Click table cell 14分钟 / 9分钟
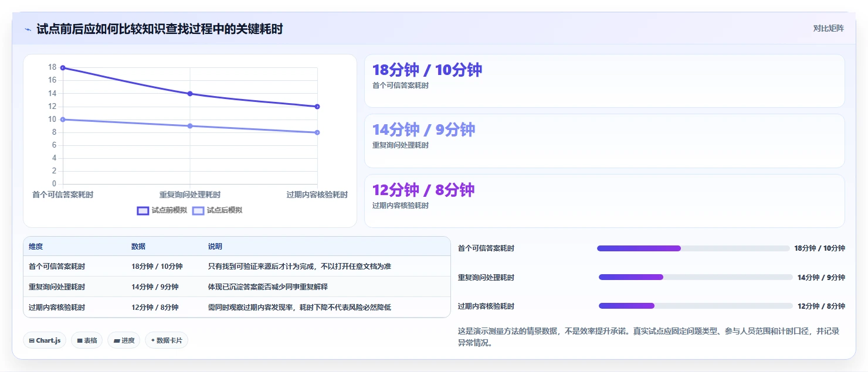The height and width of the screenshot is (372, 868). [155, 287]
